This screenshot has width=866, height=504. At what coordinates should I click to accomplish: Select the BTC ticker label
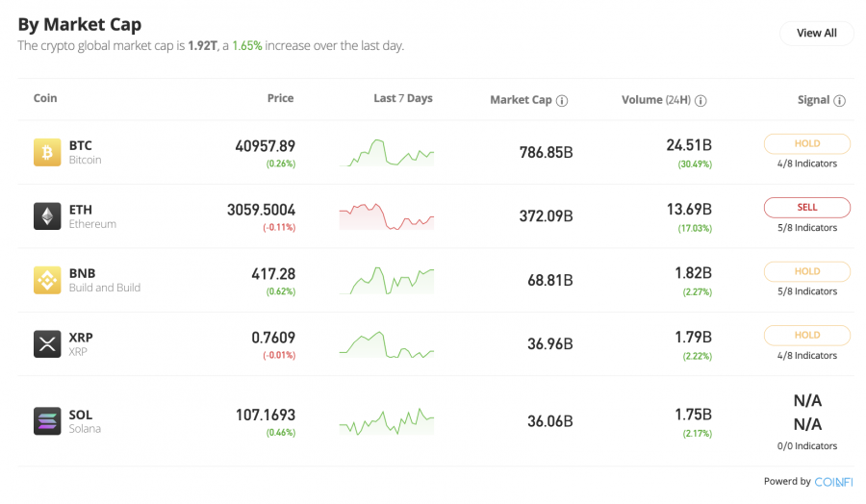point(81,146)
